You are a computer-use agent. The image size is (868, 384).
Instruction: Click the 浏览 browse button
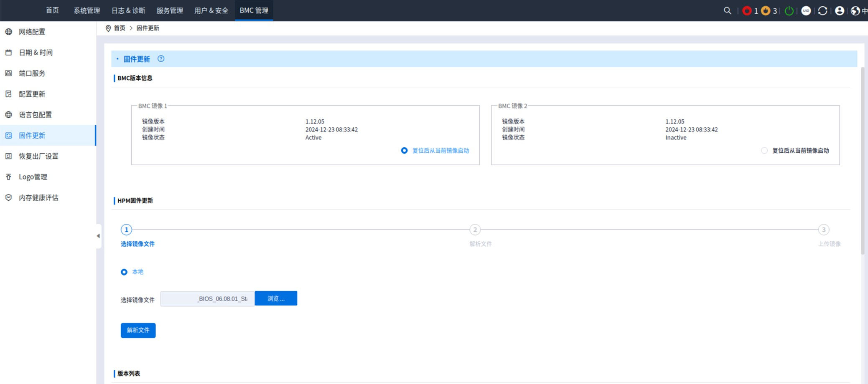[x=276, y=298]
